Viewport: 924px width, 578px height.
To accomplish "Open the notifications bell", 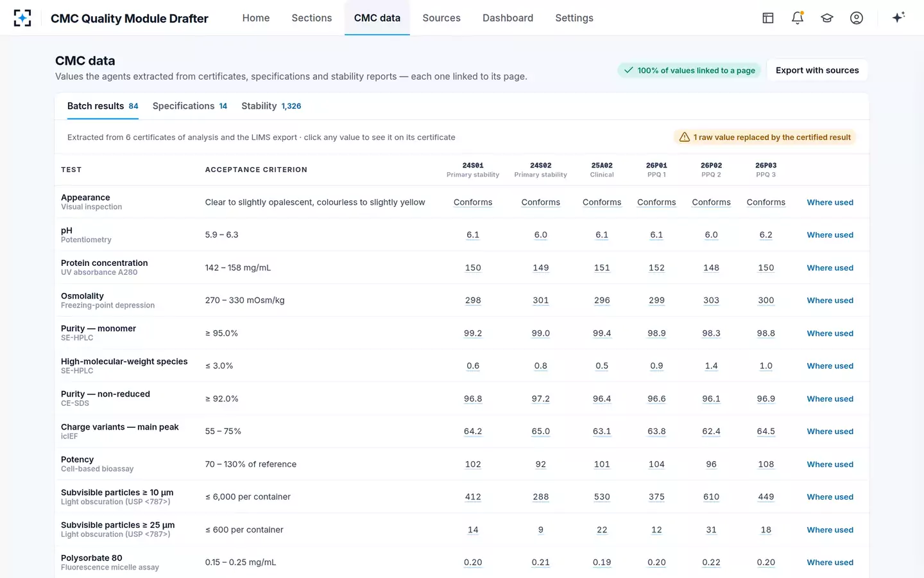I will pyautogui.click(x=798, y=18).
